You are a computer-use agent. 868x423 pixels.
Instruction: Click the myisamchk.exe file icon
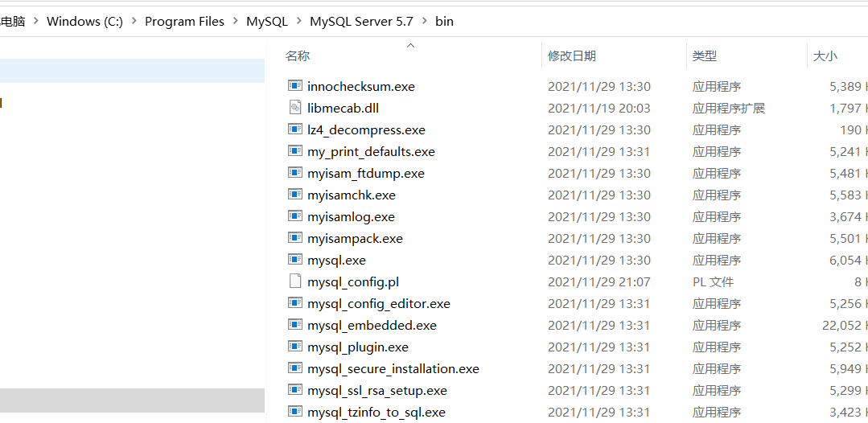coord(295,195)
